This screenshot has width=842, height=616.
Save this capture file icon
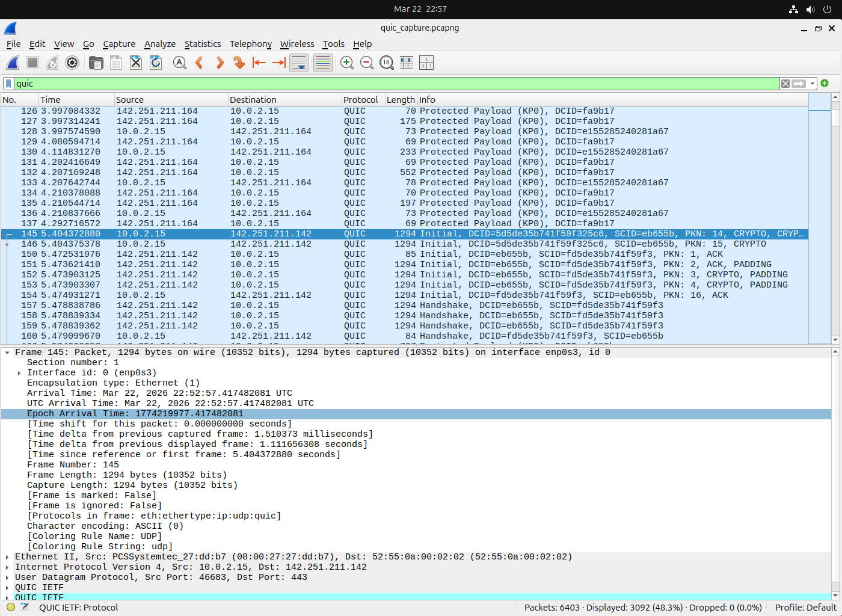tap(116, 63)
